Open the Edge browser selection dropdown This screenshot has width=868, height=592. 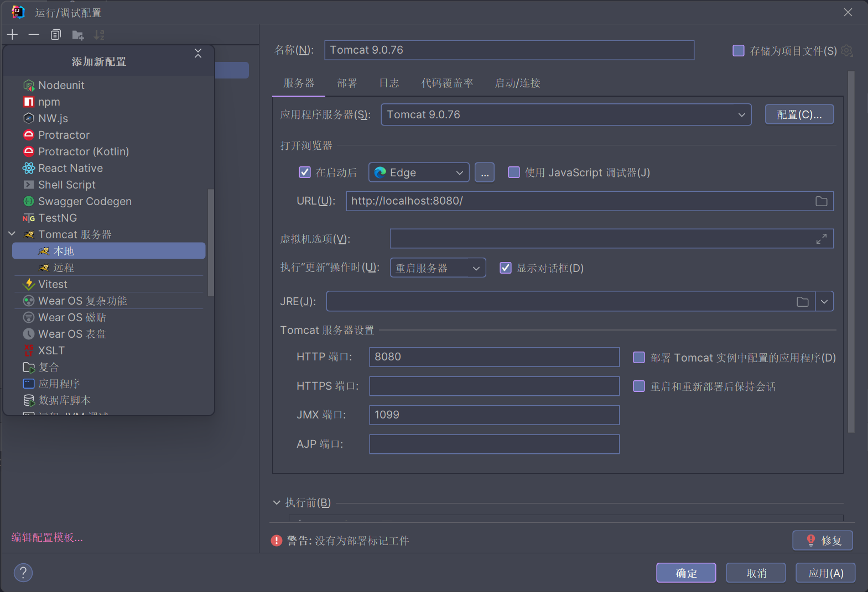click(419, 172)
